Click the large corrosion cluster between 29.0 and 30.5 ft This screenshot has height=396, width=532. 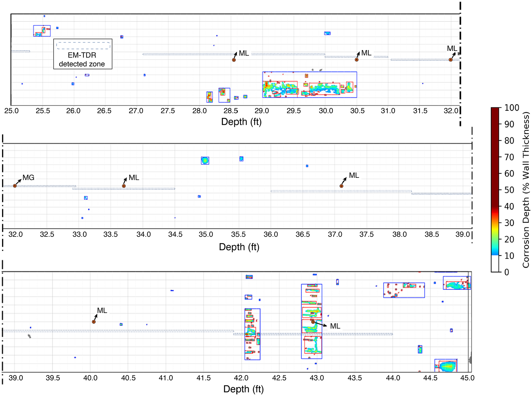pos(310,85)
